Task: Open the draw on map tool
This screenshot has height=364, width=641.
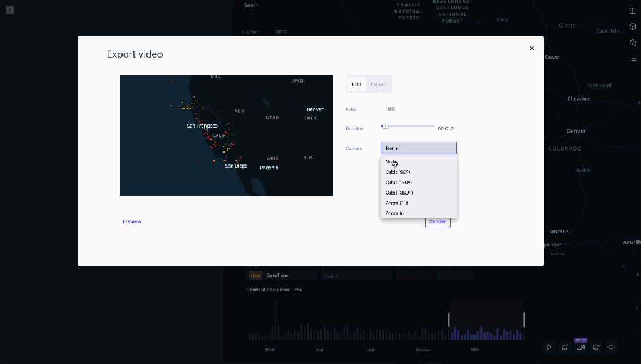Action: pyautogui.click(x=632, y=43)
